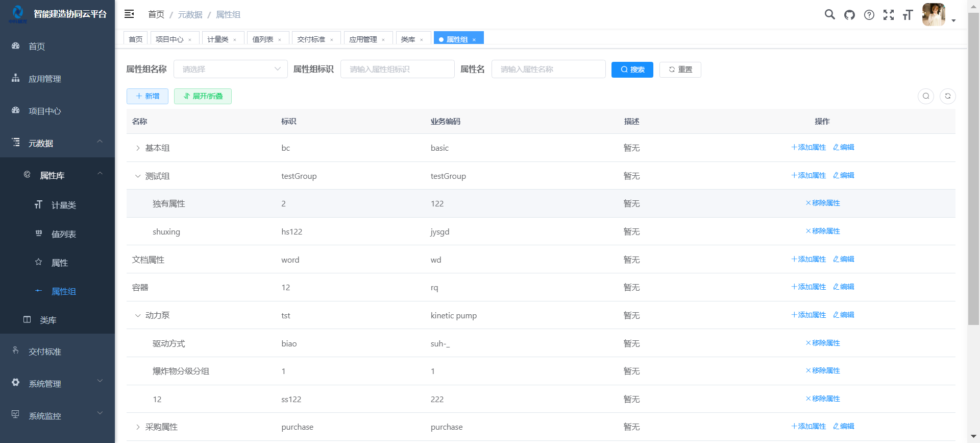Screen dimensions: 980x443
Task: Click 移除属性 in the ss122 row
Action: [x=823, y=399]
